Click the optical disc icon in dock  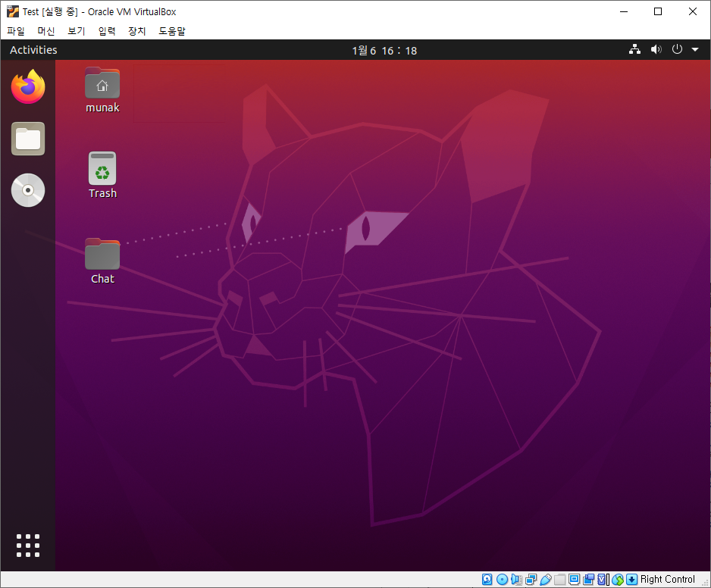[28, 190]
